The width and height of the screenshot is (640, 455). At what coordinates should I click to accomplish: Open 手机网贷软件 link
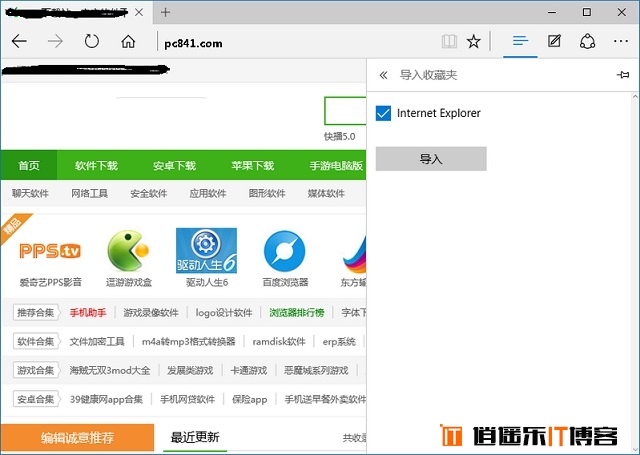(x=187, y=399)
